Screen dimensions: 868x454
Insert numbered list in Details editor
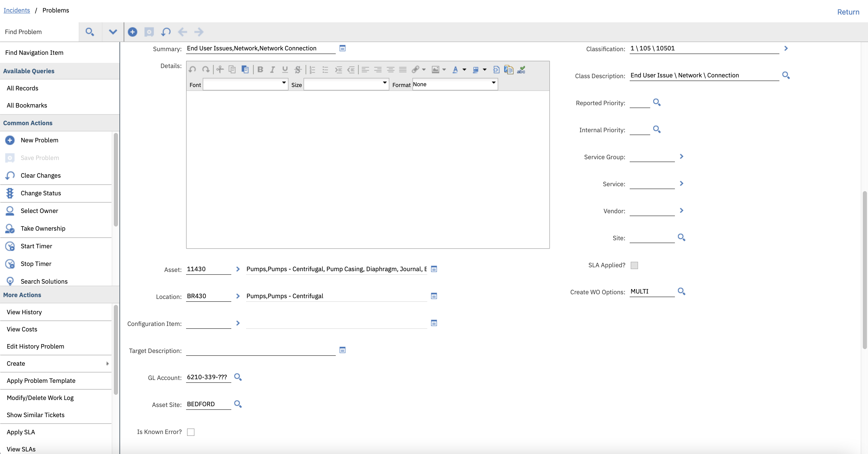pos(312,70)
